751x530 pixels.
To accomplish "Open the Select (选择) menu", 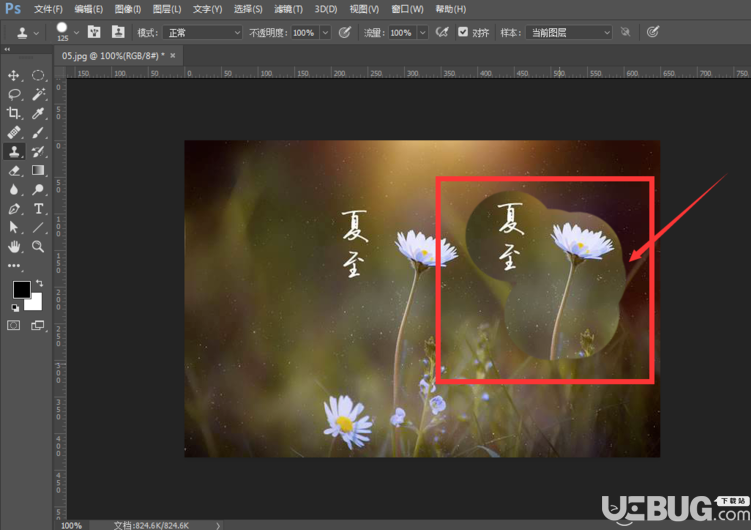I will [x=248, y=9].
